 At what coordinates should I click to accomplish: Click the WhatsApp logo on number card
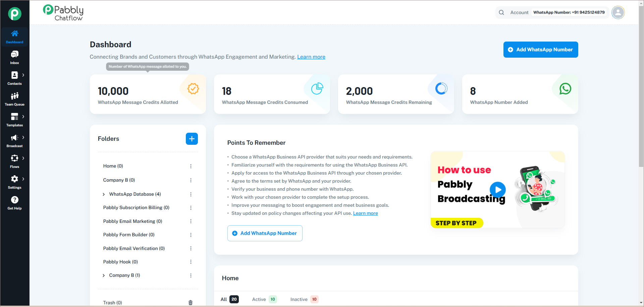click(566, 89)
